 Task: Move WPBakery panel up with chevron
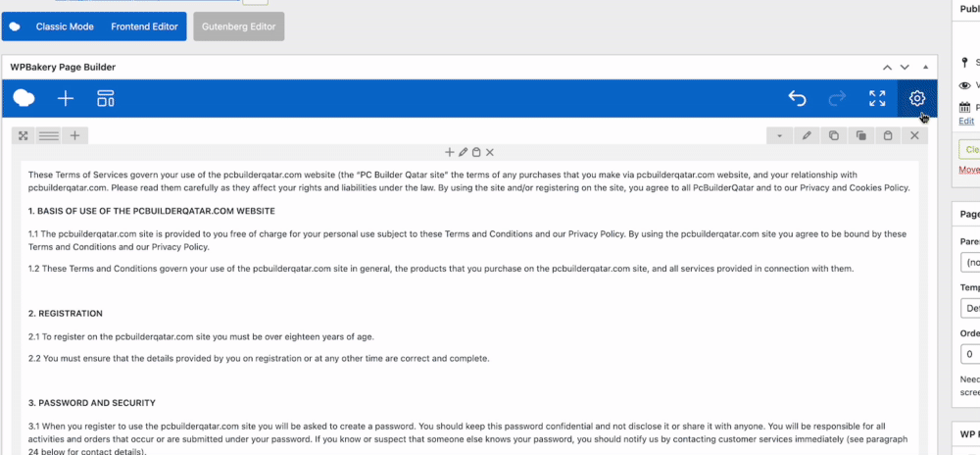pos(887,67)
